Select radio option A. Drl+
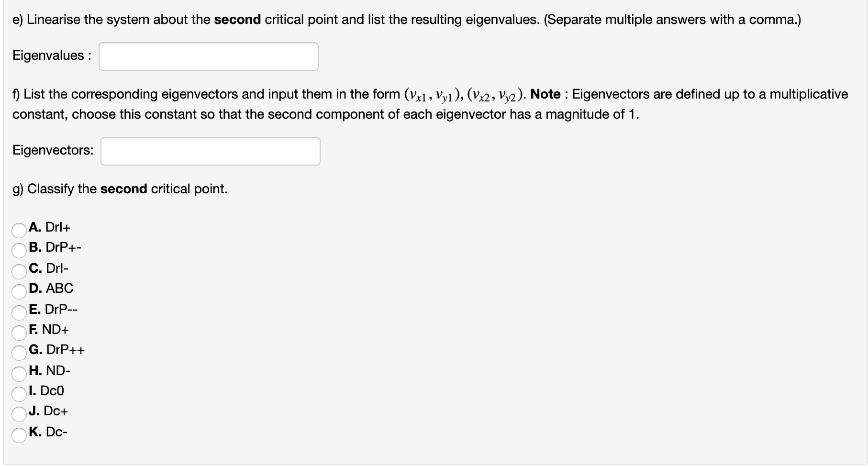 pyautogui.click(x=18, y=230)
